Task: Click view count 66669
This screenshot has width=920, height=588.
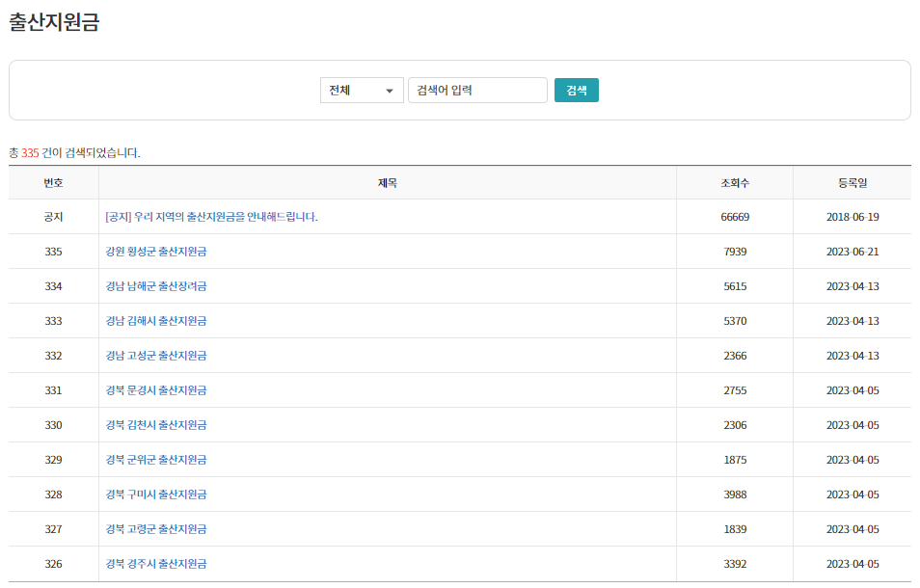Action: tap(735, 217)
